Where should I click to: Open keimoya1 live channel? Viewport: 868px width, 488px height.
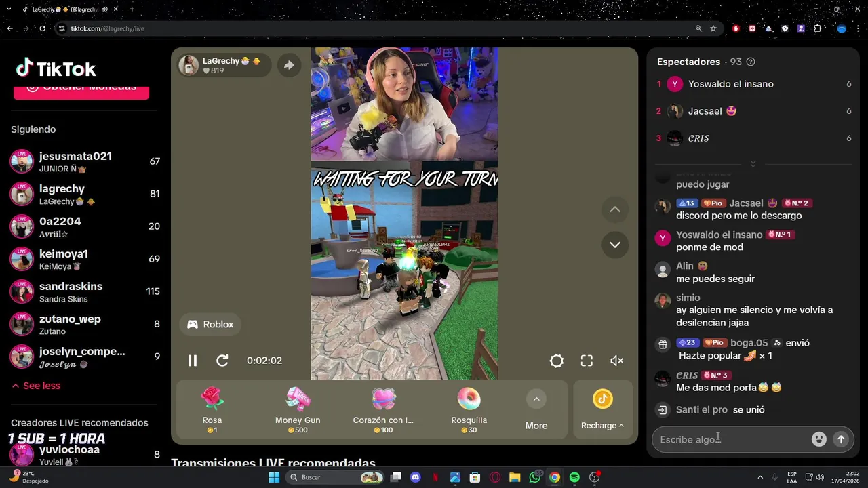click(84, 259)
